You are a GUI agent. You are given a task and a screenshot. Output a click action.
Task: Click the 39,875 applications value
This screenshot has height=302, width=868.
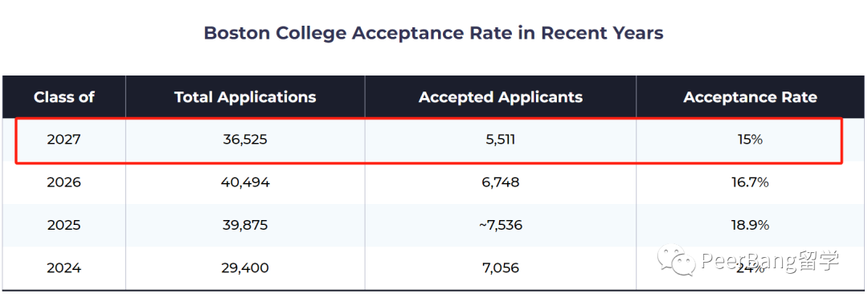coord(245,225)
